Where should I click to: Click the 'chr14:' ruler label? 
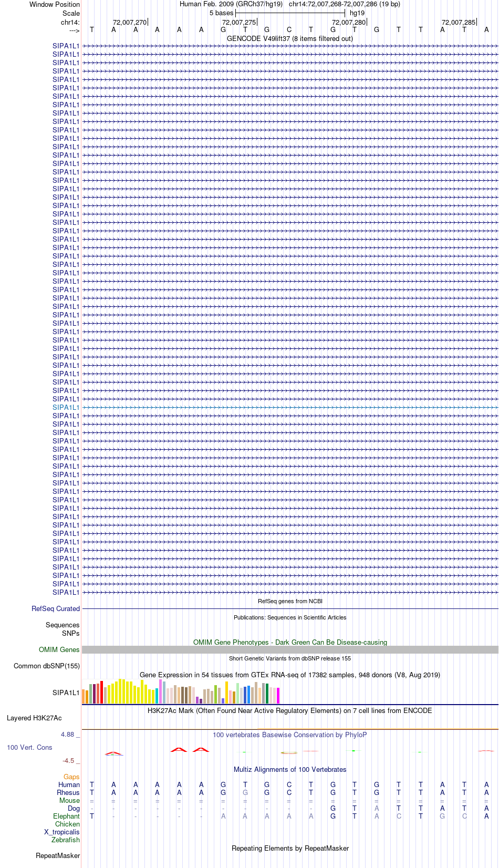click(70, 22)
